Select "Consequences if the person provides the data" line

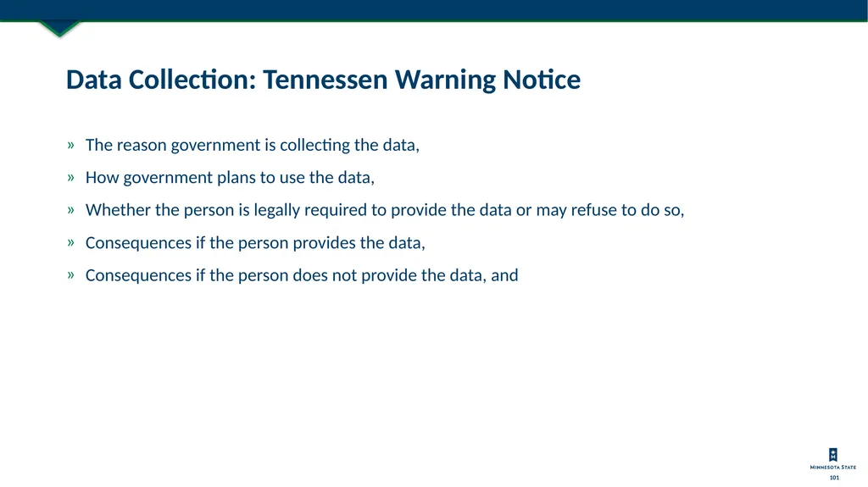click(255, 243)
